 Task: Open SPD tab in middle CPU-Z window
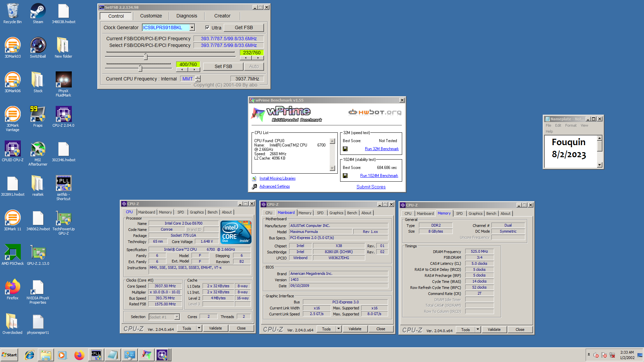pos(320,213)
